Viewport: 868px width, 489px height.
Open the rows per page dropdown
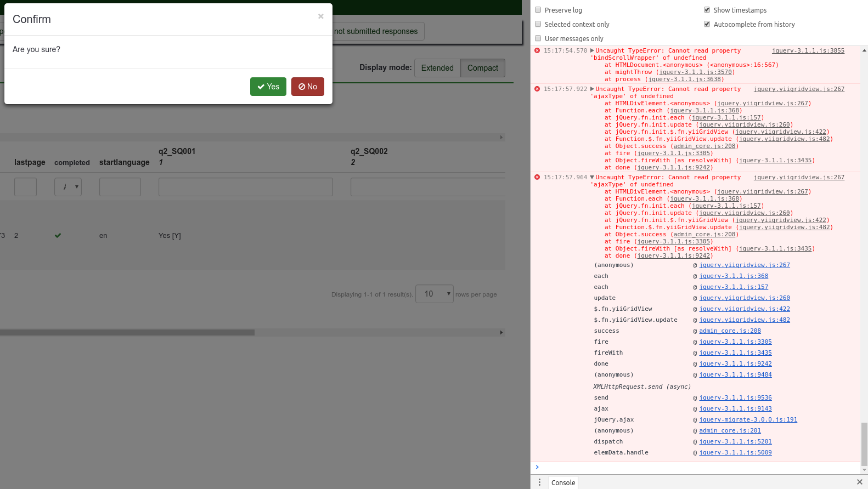[x=435, y=294]
